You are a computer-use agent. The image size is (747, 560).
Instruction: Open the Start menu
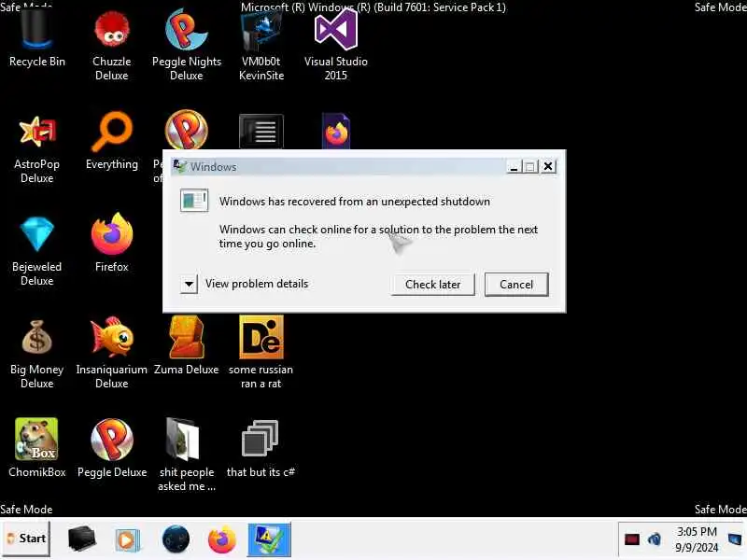pyautogui.click(x=26, y=539)
